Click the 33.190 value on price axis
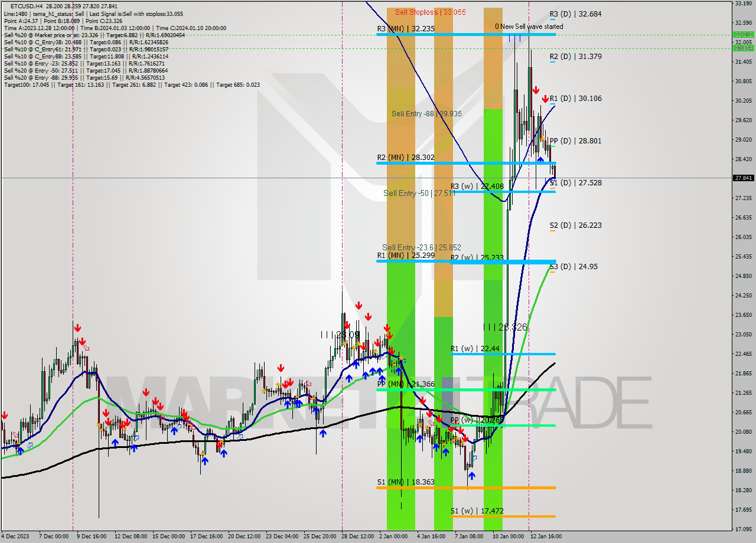The height and width of the screenshot is (543, 756). click(x=743, y=3)
